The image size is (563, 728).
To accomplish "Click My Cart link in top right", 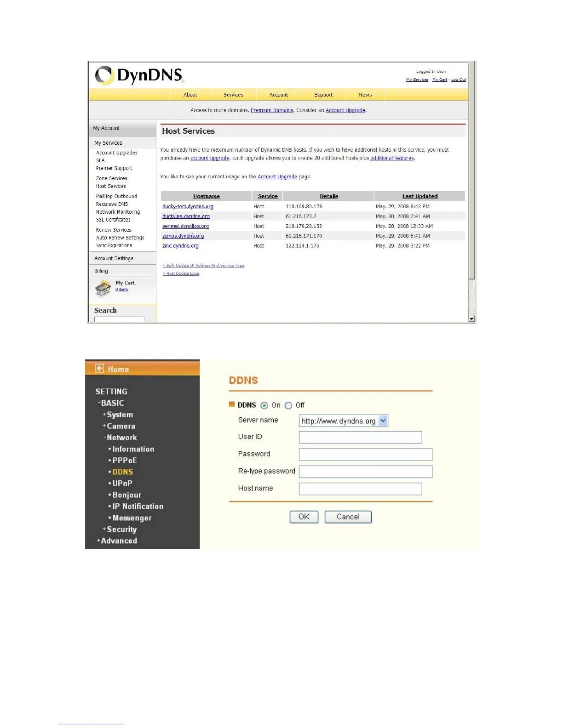I will pyautogui.click(x=440, y=80).
